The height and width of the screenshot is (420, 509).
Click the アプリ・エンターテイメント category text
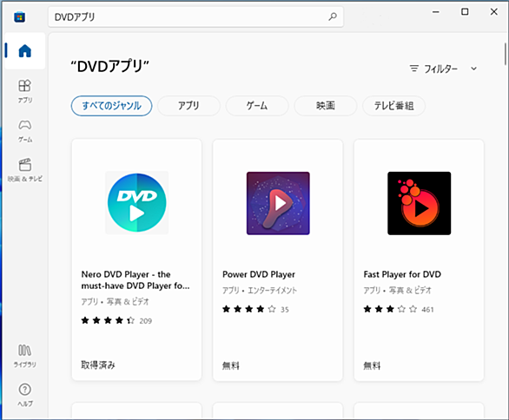(260, 291)
